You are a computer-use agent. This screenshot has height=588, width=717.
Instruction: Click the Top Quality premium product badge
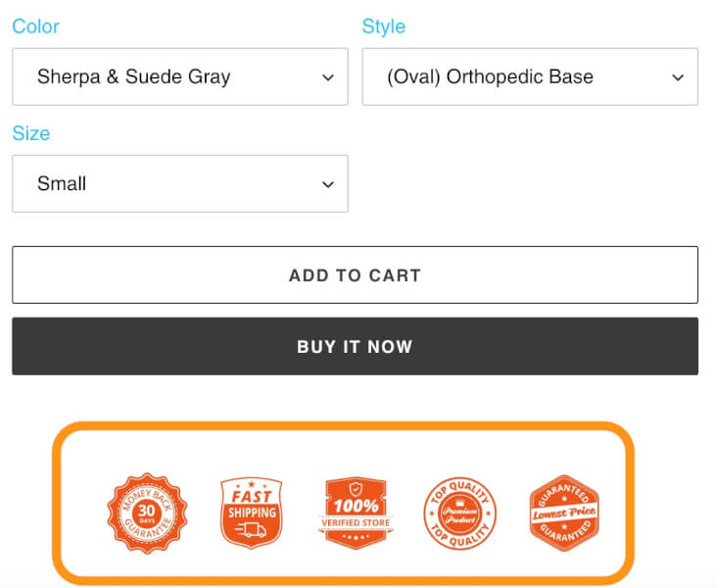click(x=459, y=513)
